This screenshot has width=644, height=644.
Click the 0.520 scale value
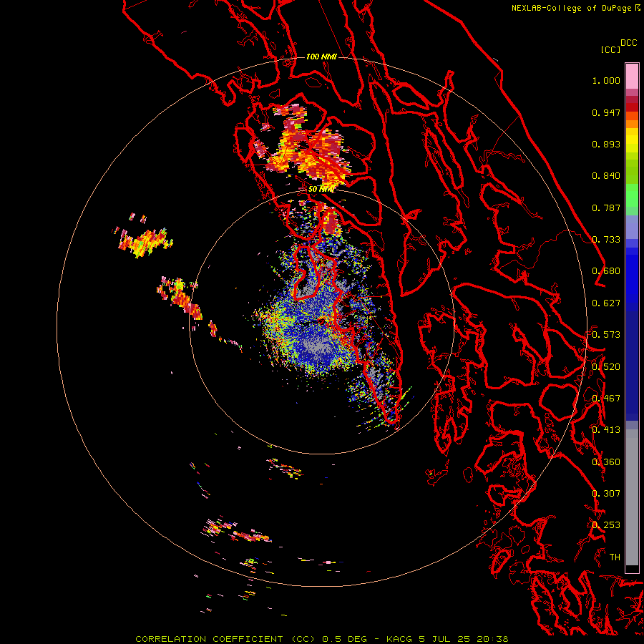pyautogui.click(x=606, y=367)
